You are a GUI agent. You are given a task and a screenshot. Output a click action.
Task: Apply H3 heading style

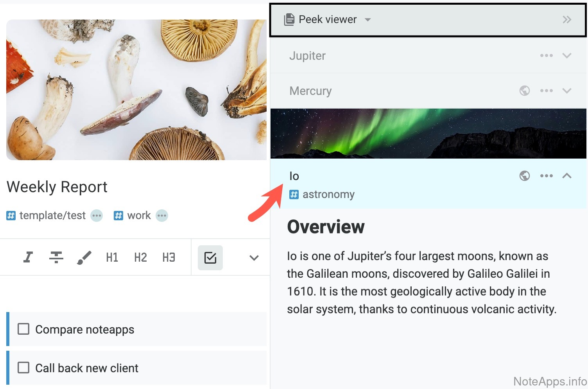click(169, 257)
